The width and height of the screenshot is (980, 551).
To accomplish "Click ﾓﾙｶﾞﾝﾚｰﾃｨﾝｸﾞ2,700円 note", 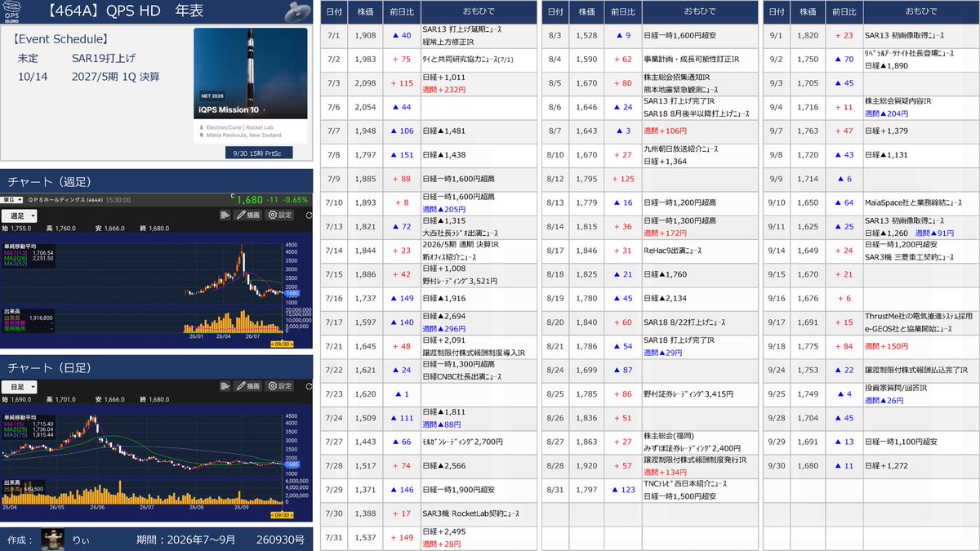I will (461, 442).
